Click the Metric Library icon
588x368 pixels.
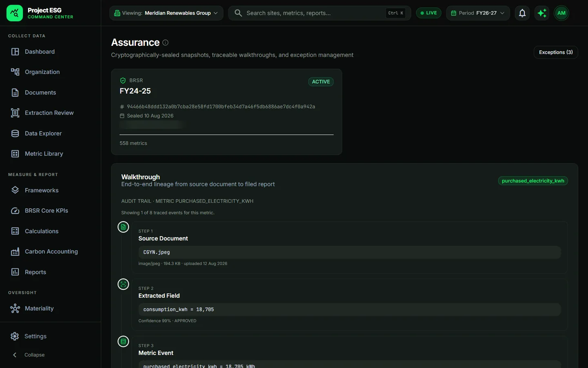click(x=15, y=154)
